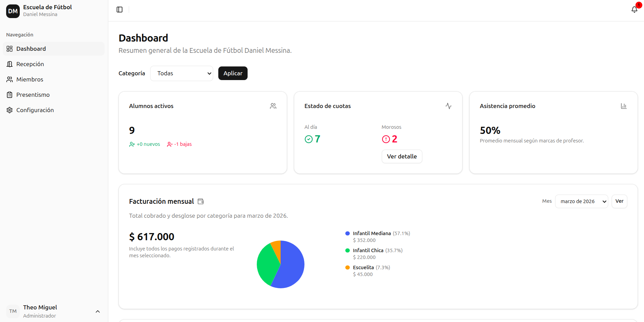644x322 pixels.
Task: Collapse the Theo Miguel account section
Action: [98, 311]
